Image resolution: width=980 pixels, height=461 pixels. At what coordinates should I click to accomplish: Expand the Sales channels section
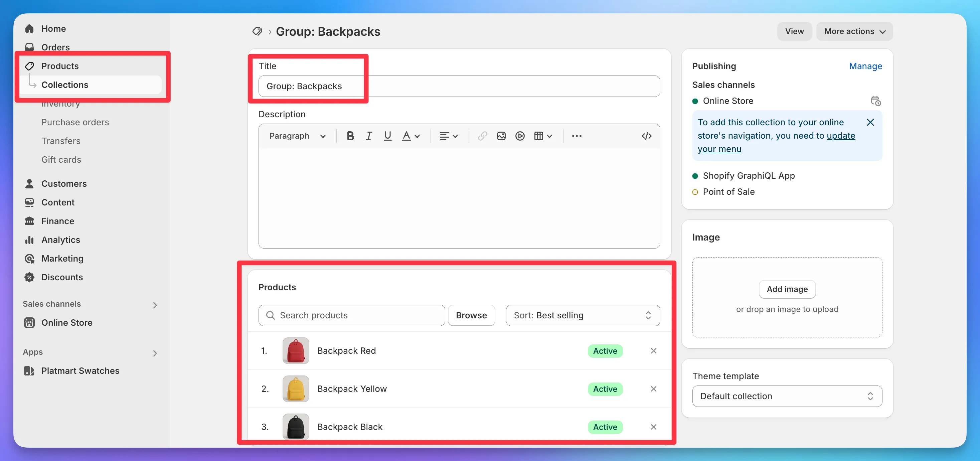click(155, 305)
